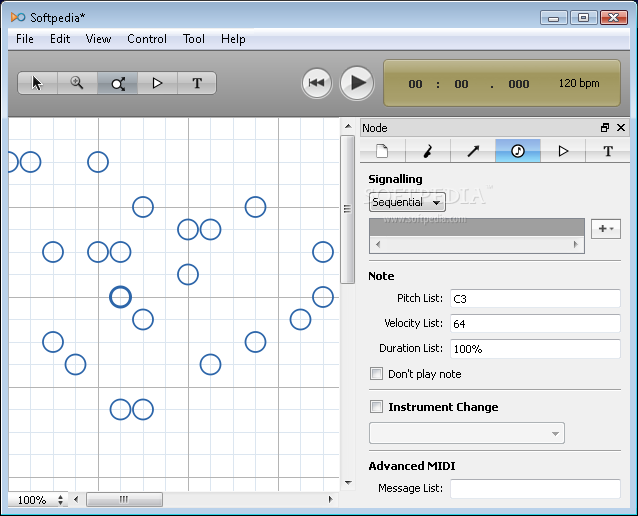
Task: Select the thick-outlined highlighted node on canvas
Action: (120, 297)
